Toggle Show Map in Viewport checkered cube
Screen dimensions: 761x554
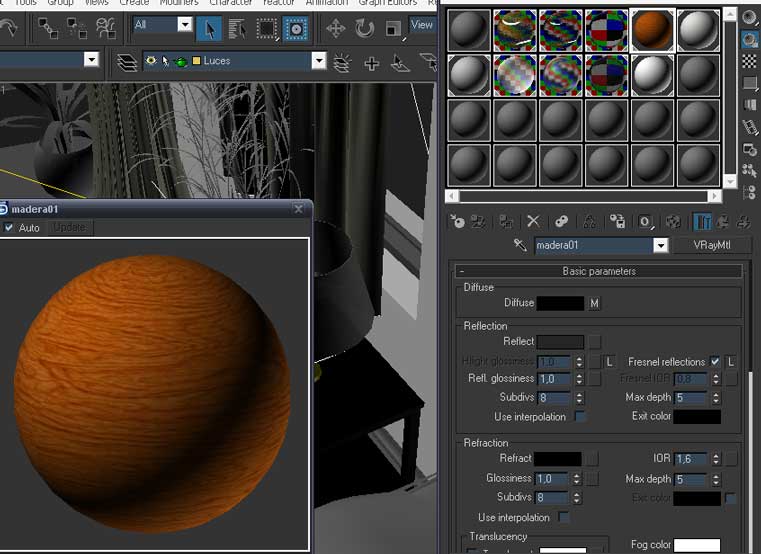pyautogui.click(x=673, y=222)
